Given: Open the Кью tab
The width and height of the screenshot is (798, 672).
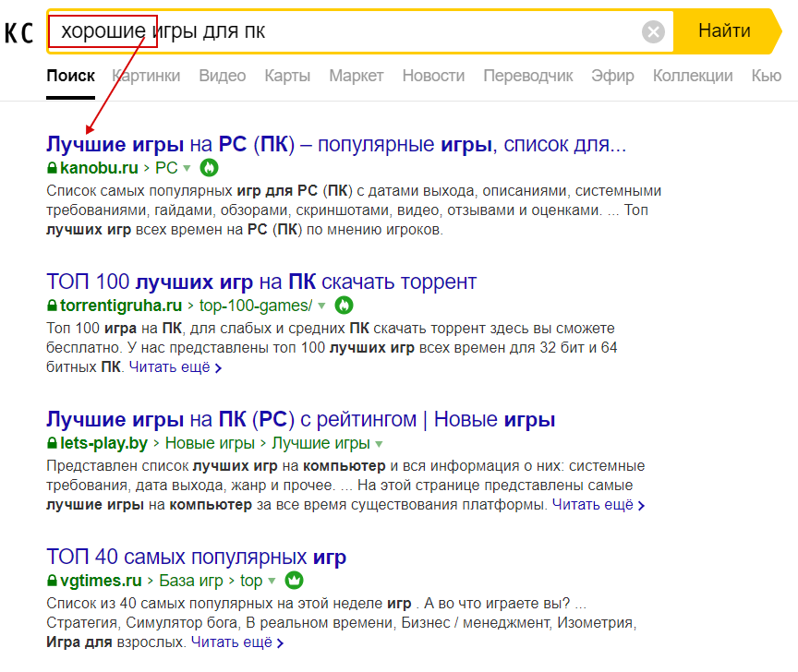Looking at the screenshot, I should click(767, 76).
